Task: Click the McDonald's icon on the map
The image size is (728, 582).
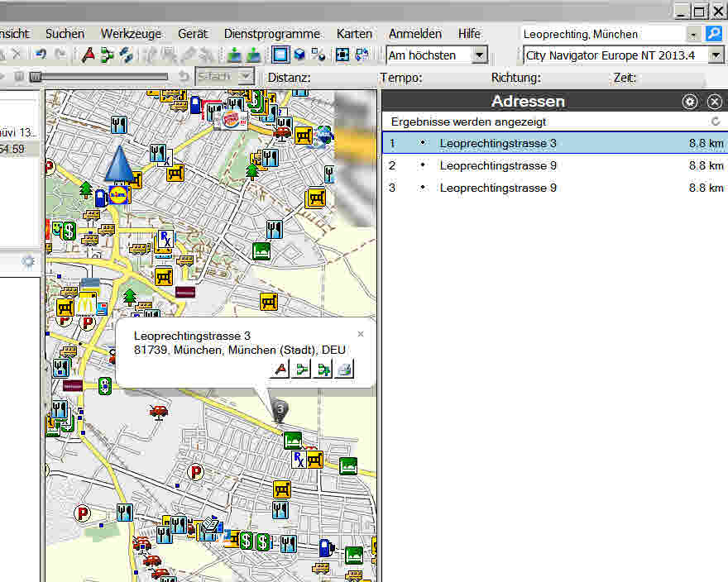Action: click(x=88, y=303)
